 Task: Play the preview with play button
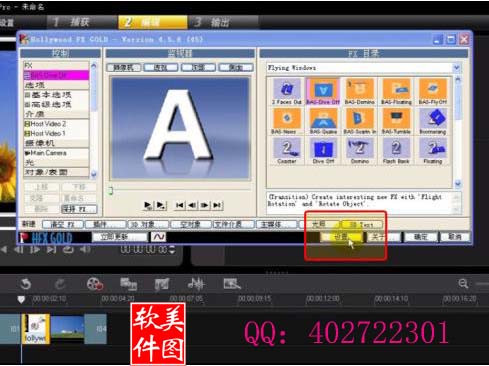[x=147, y=205]
